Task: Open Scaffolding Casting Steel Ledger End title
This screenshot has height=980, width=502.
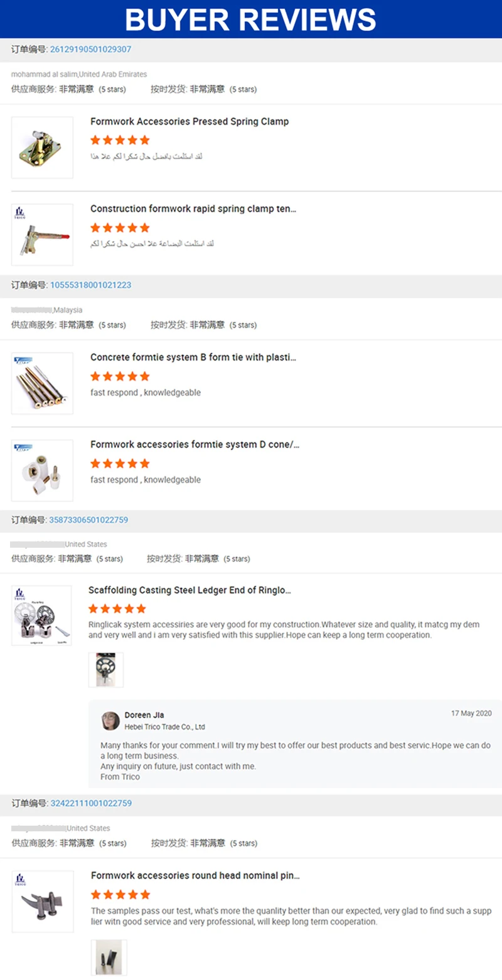Action: pos(190,590)
